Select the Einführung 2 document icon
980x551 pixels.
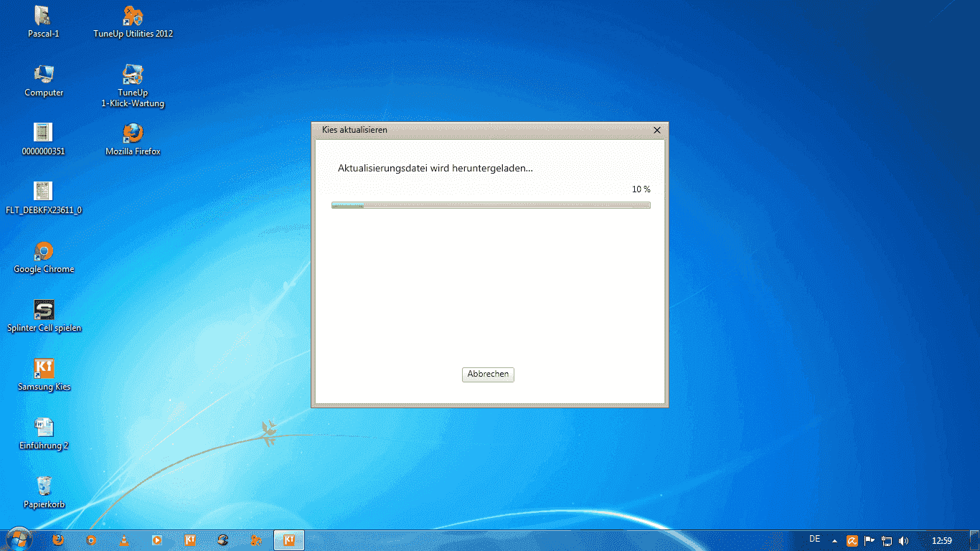click(44, 433)
